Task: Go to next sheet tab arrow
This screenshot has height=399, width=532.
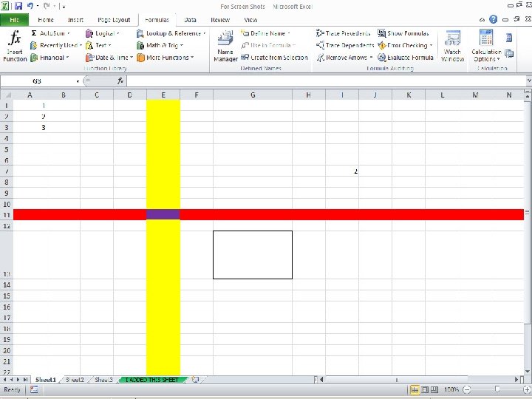Action: point(18,380)
